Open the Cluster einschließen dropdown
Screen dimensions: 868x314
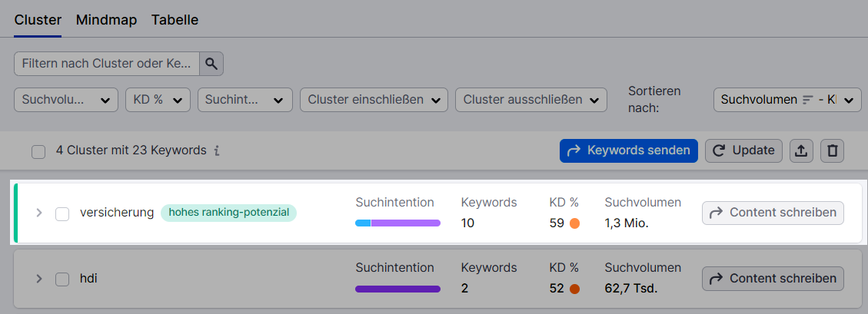coord(374,100)
